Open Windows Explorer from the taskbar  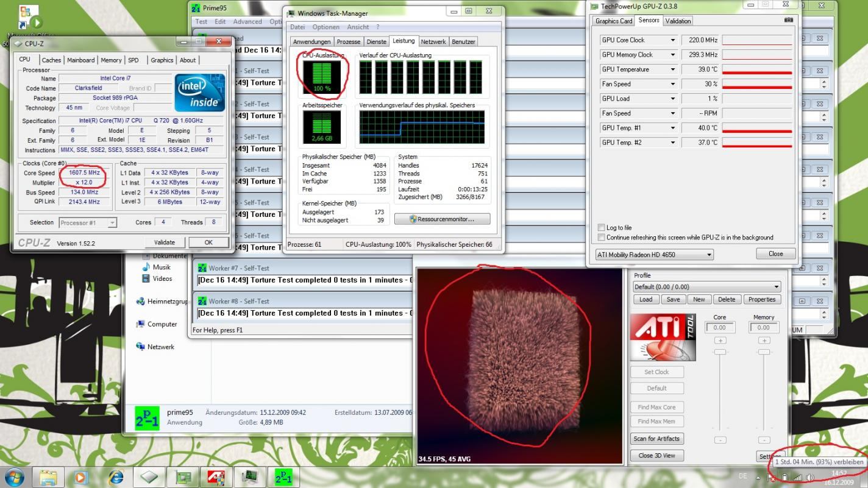click(48, 476)
